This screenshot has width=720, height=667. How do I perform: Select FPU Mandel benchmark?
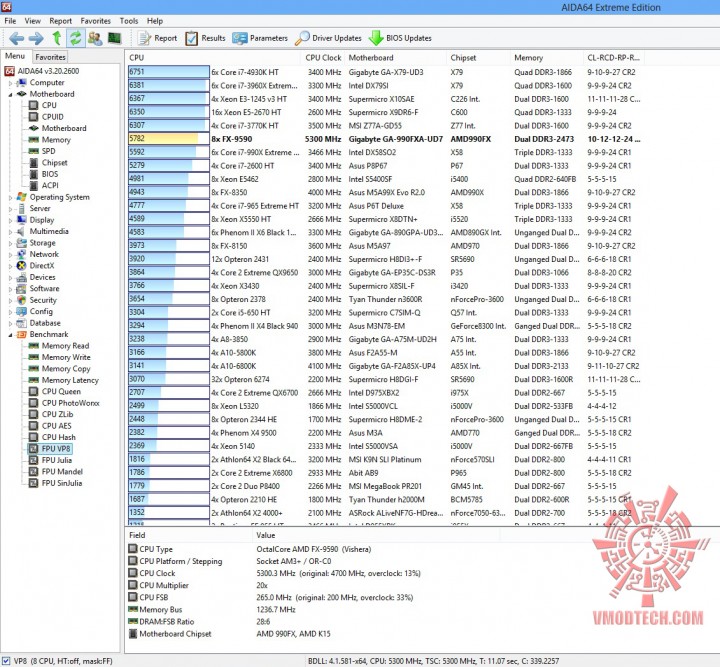[62, 471]
